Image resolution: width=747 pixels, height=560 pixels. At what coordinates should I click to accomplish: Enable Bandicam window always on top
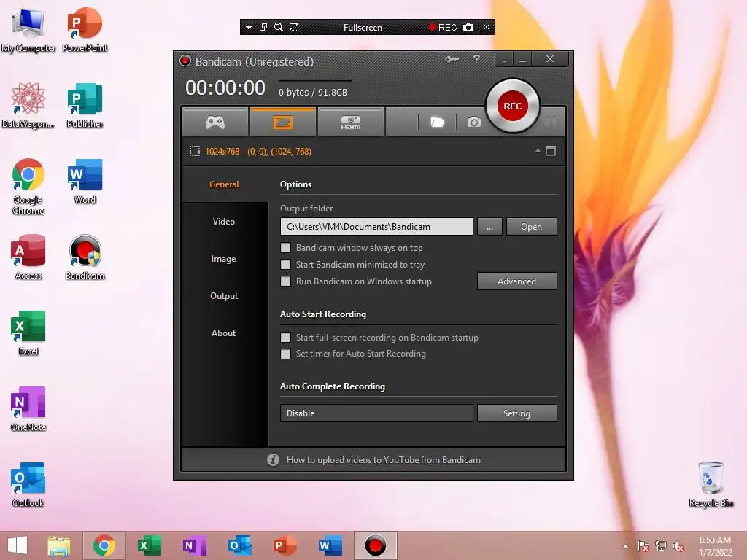click(x=285, y=248)
